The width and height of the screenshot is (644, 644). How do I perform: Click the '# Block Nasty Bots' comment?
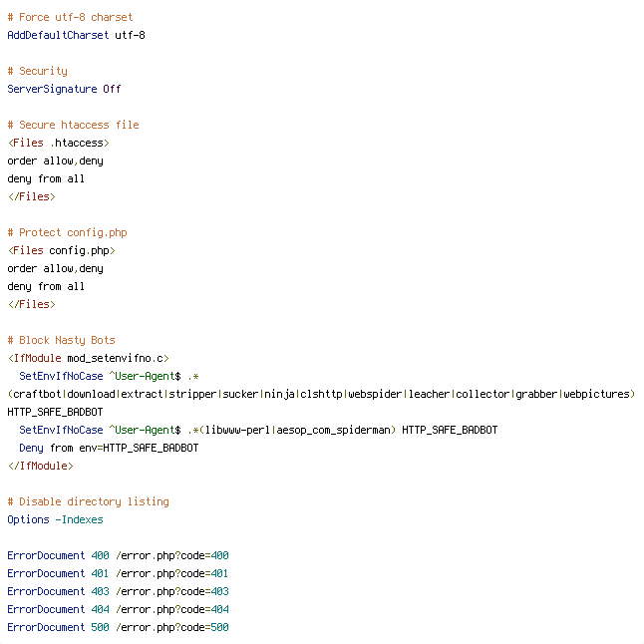61,341
